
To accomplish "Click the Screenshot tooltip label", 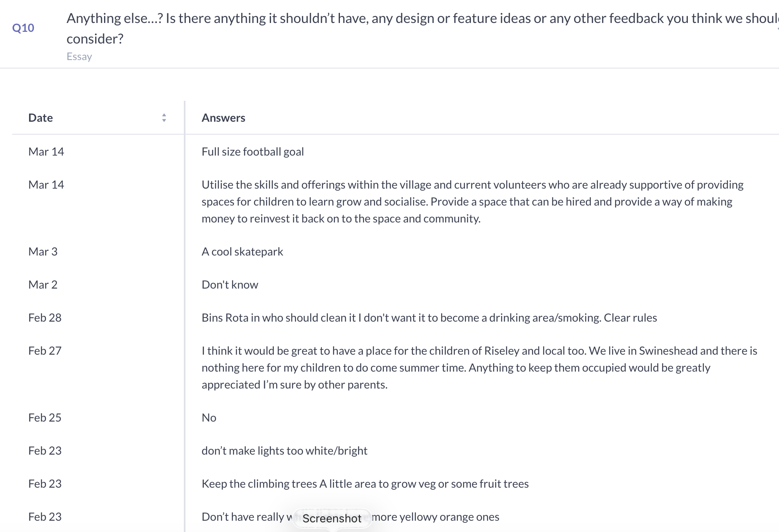I will coord(332,518).
